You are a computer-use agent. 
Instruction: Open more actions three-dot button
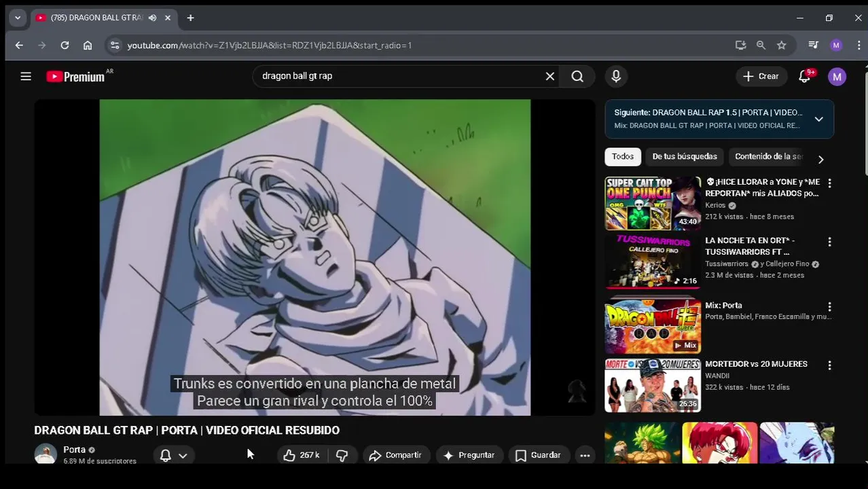point(585,455)
